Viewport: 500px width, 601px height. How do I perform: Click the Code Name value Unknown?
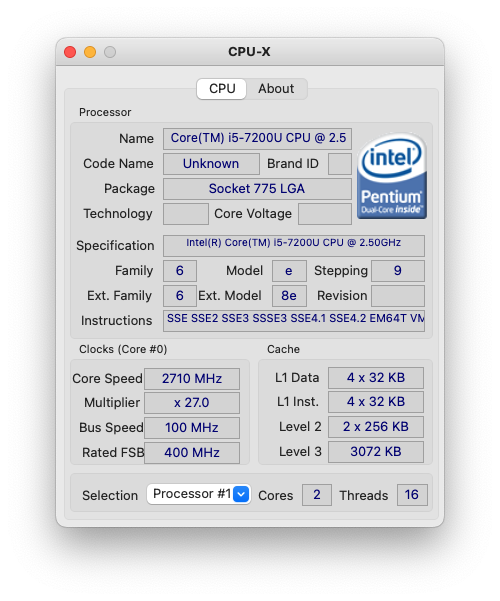(211, 164)
